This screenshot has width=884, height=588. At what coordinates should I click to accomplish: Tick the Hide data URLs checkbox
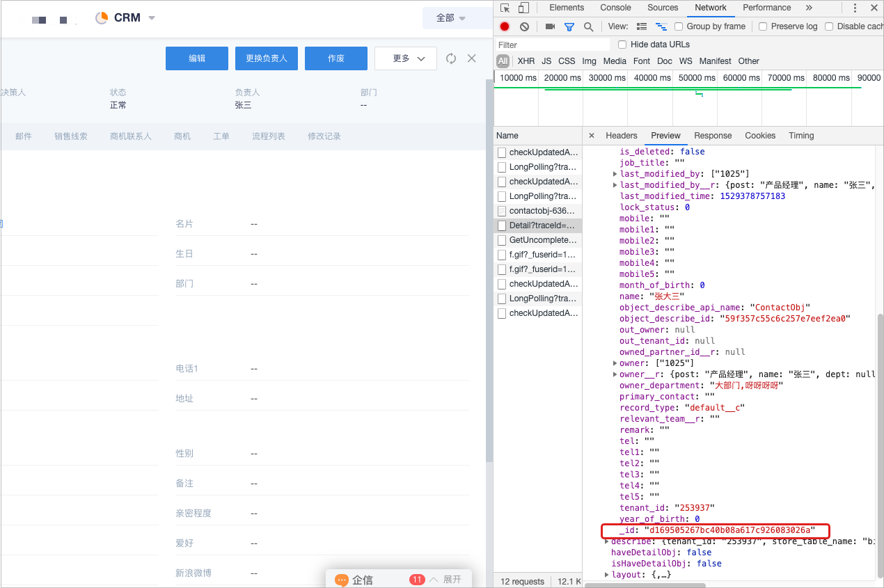click(622, 45)
